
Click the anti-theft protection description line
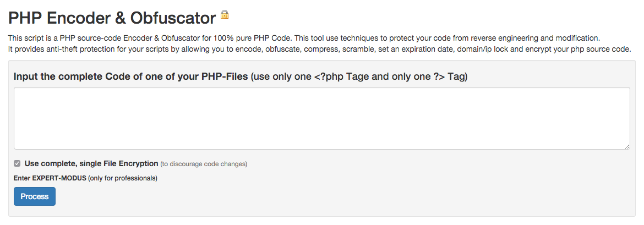(x=319, y=50)
